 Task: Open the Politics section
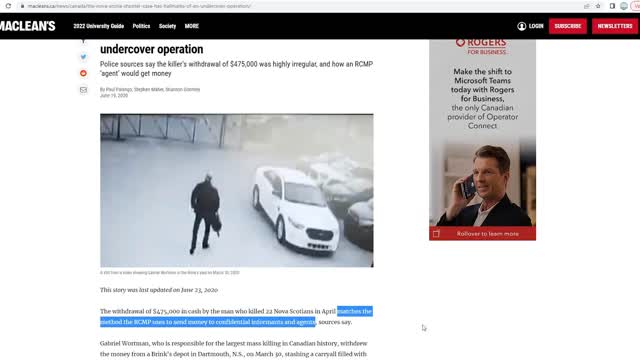pos(141,26)
